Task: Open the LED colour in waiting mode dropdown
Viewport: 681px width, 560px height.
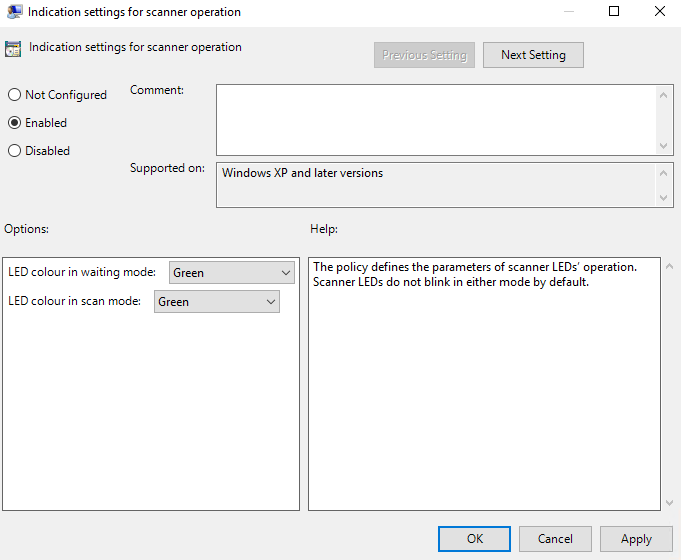Action: click(x=232, y=272)
